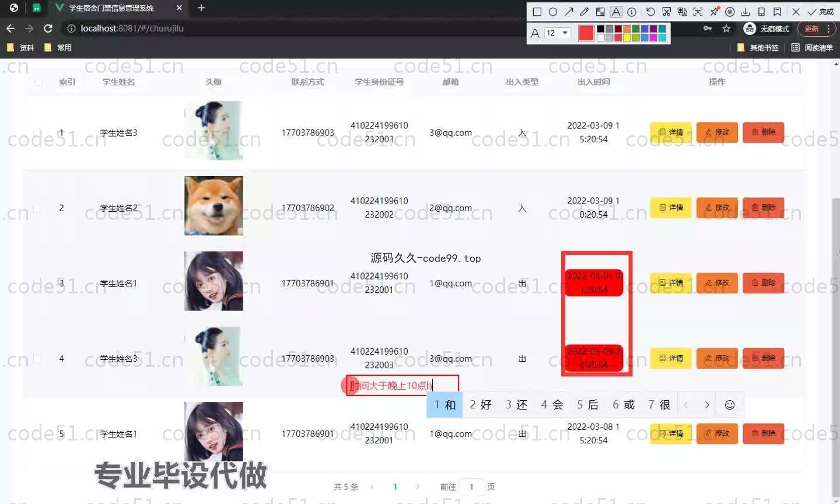Cancel screenshot with the X icon
Viewport: 840px width, 504px height.
point(796,12)
